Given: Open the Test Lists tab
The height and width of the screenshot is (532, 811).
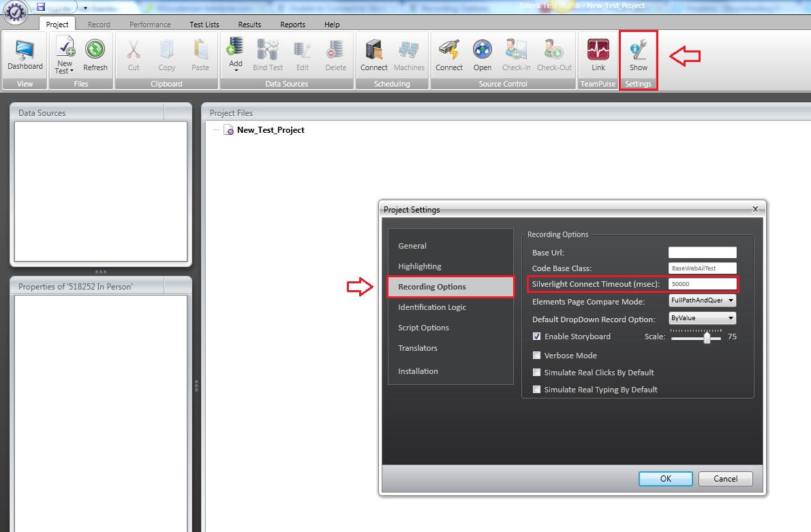Looking at the screenshot, I should click(204, 25).
